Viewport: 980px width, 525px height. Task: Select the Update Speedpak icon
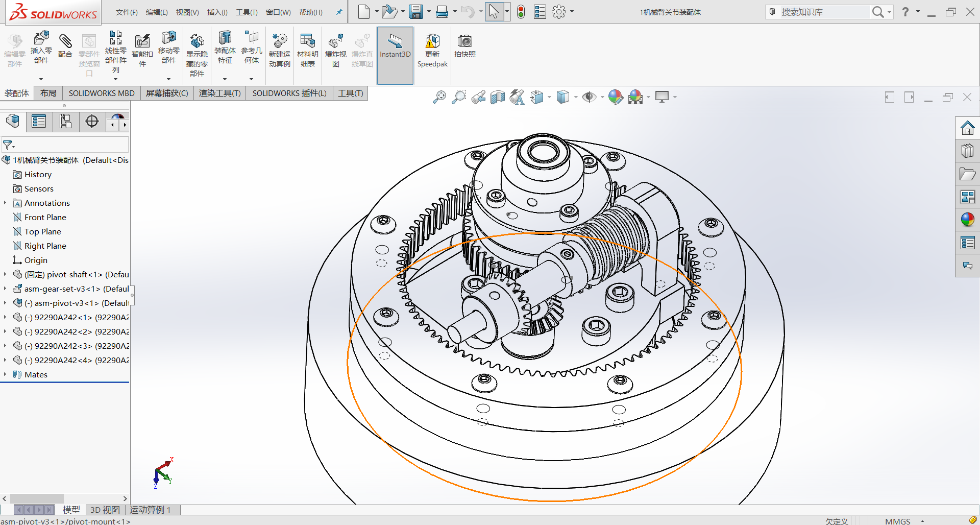pos(432,41)
